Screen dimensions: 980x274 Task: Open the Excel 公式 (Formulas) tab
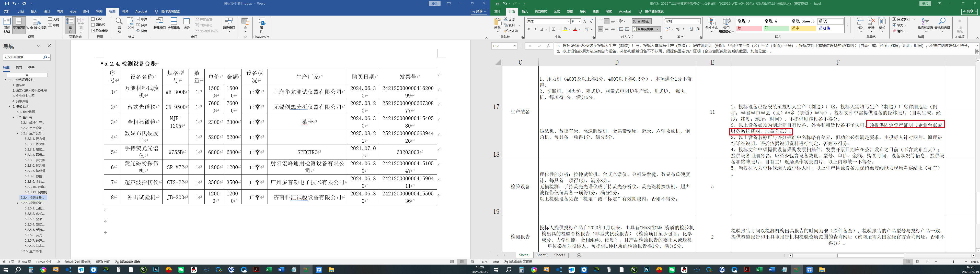(557, 11)
